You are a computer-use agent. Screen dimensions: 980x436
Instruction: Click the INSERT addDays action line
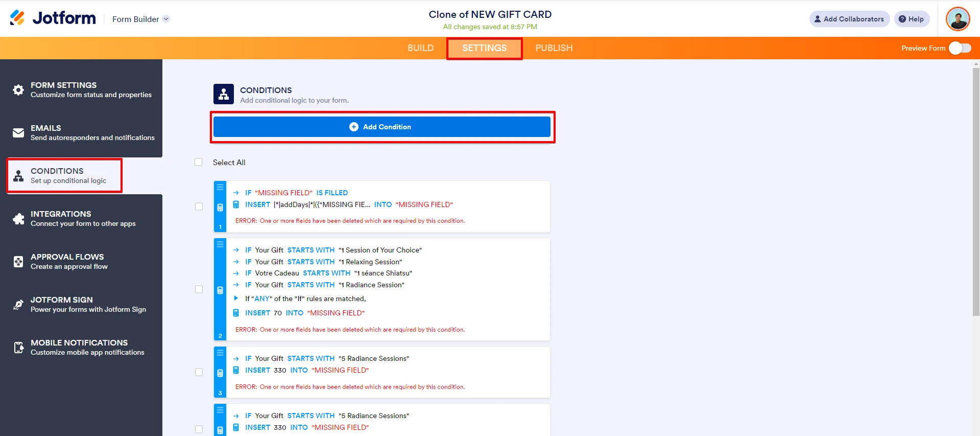tap(343, 204)
